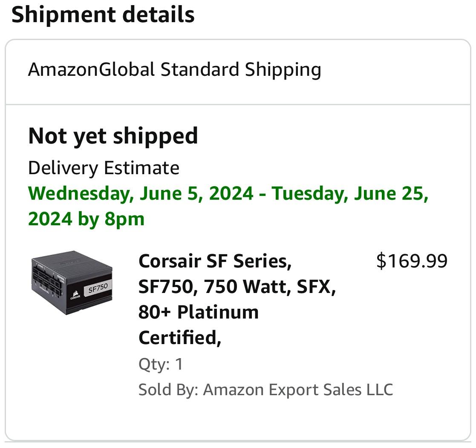476x448 pixels.
Task: Click the "Shipment details" heading
Action: tap(103, 14)
